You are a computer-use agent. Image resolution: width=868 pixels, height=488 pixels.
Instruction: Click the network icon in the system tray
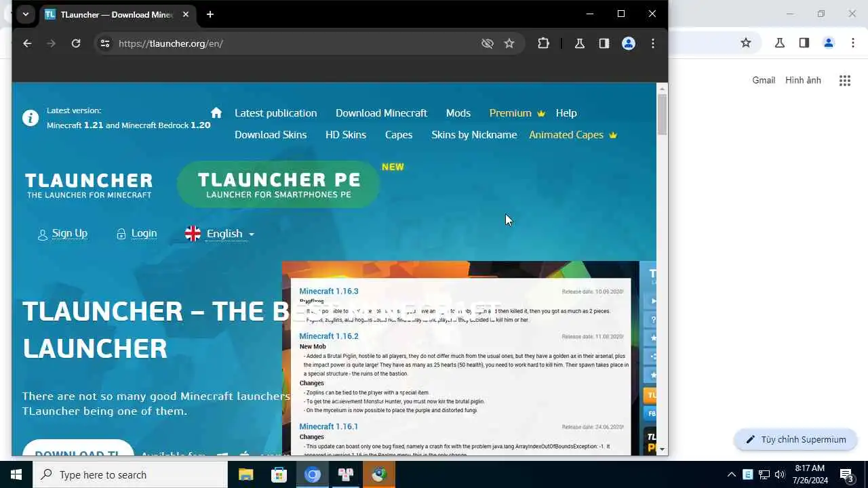764,474
